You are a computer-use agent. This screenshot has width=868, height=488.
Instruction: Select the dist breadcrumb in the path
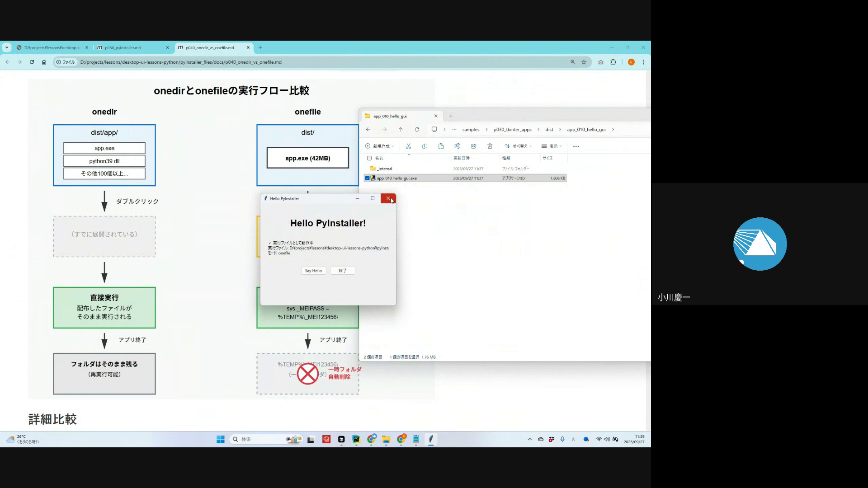(x=549, y=130)
